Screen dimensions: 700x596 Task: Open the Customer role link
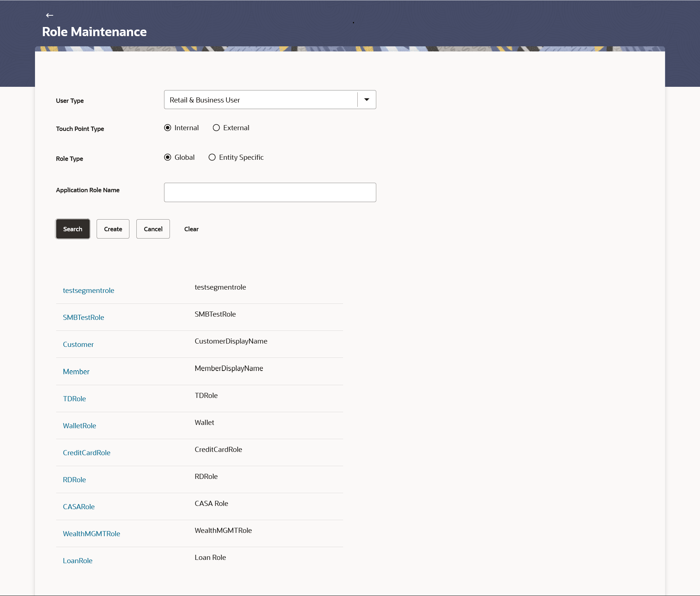point(78,344)
